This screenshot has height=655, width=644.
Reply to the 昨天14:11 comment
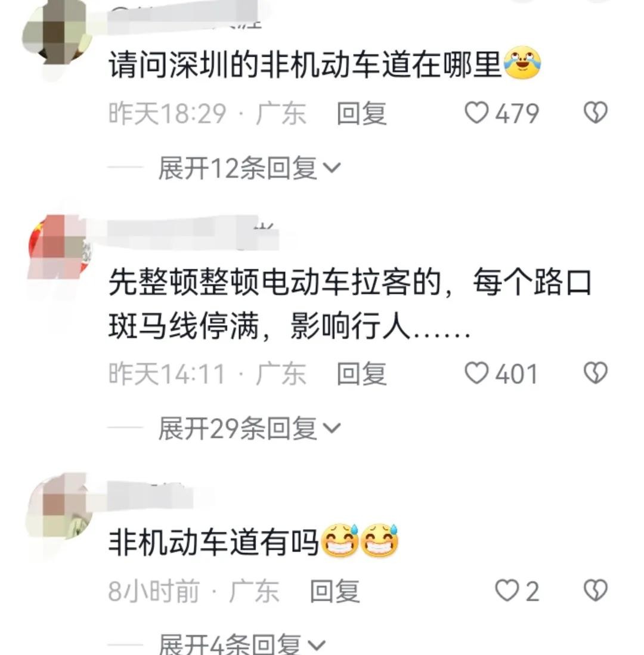pyautogui.click(x=362, y=373)
